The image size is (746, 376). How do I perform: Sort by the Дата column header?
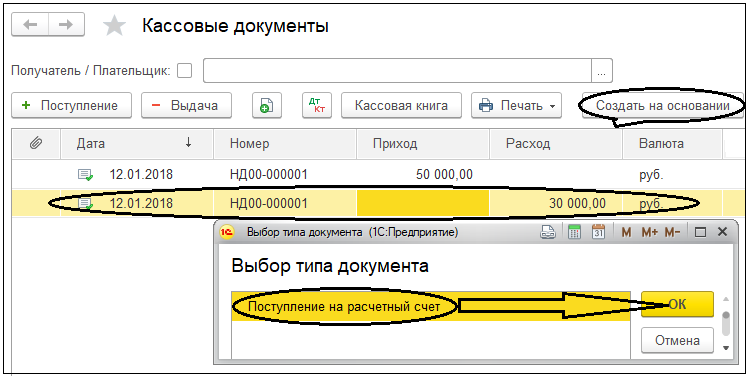pos(137,143)
